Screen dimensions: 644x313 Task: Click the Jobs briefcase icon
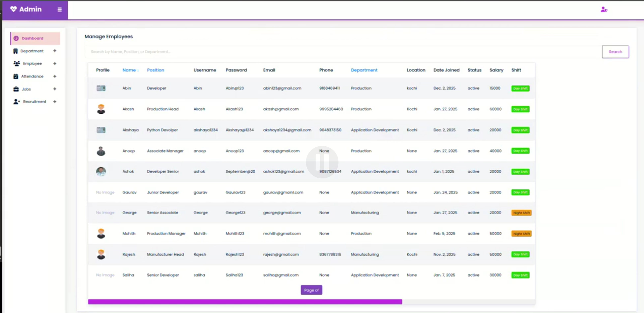tap(16, 89)
